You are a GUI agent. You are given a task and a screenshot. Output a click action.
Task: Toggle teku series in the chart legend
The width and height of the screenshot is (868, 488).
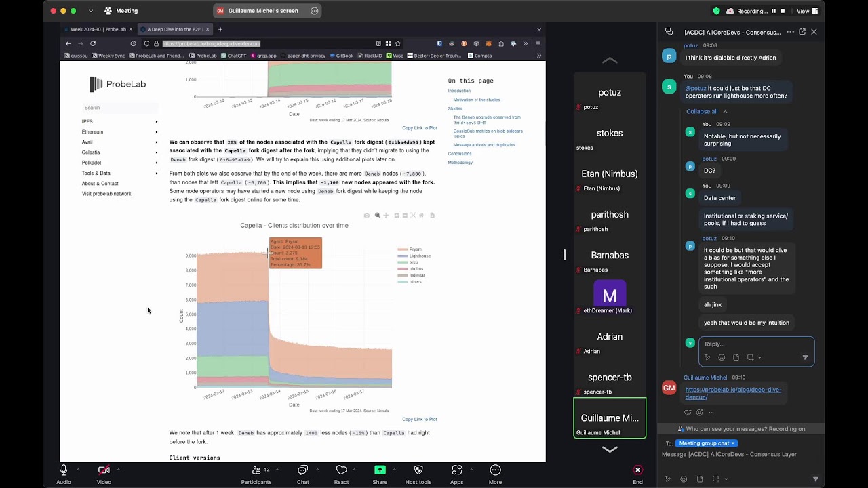pyautogui.click(x=408, y=262)
